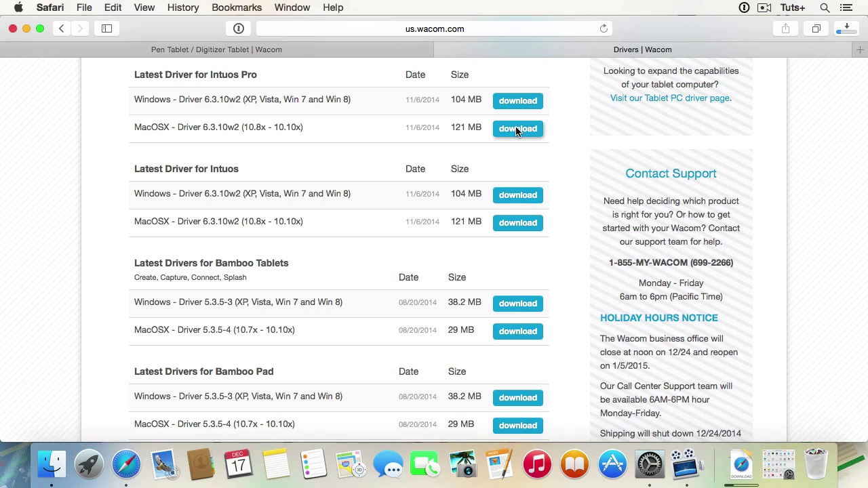Open the Safari menu
The image size is (868, 488).
click(50, 7)
